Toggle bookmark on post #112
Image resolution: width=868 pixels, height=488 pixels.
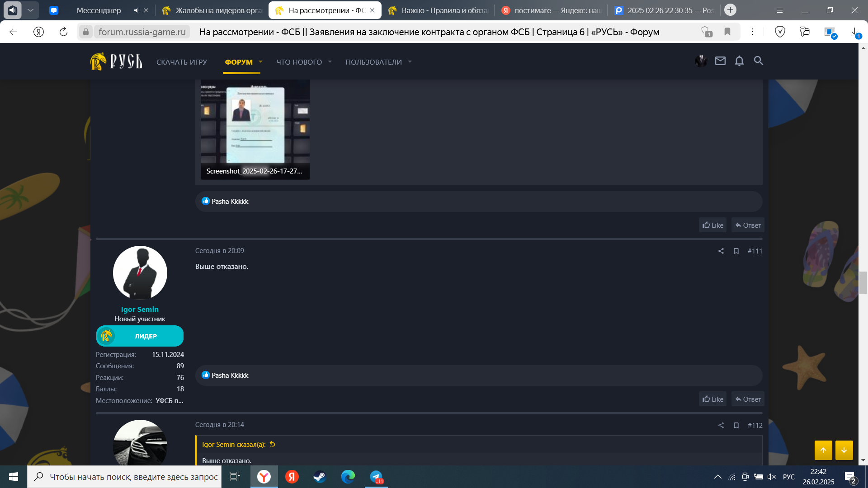[x=736, y=426]
